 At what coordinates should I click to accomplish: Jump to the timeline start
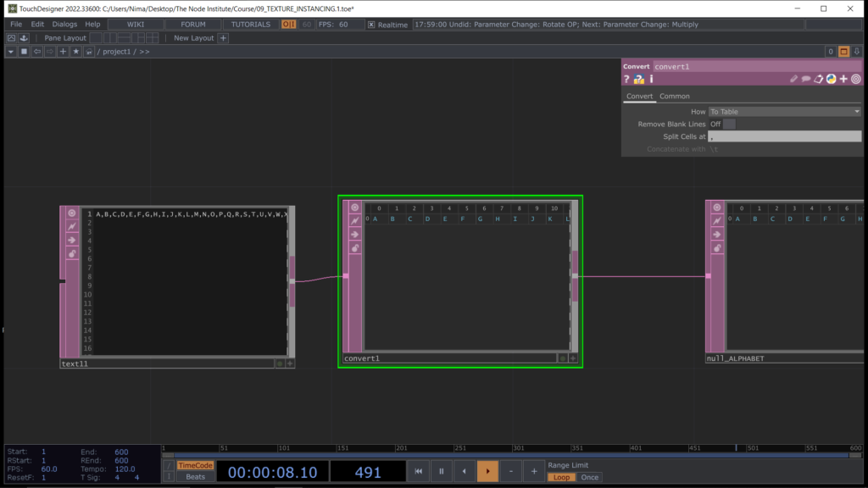click(x=418, y=471)
